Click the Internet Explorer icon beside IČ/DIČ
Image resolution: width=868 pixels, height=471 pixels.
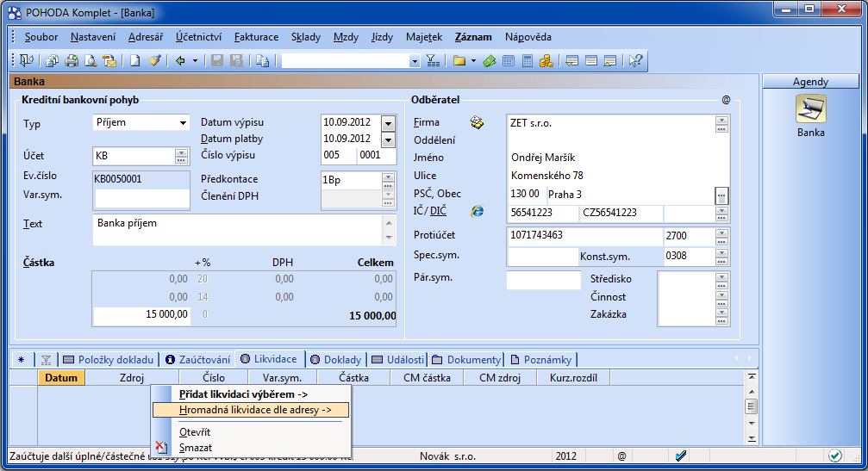[x=478, y=211]
